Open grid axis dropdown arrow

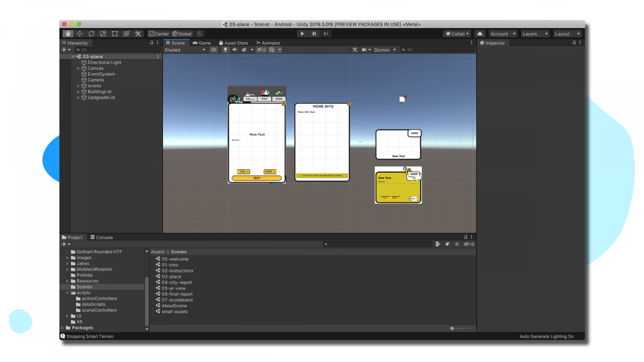tap(280, 50)
